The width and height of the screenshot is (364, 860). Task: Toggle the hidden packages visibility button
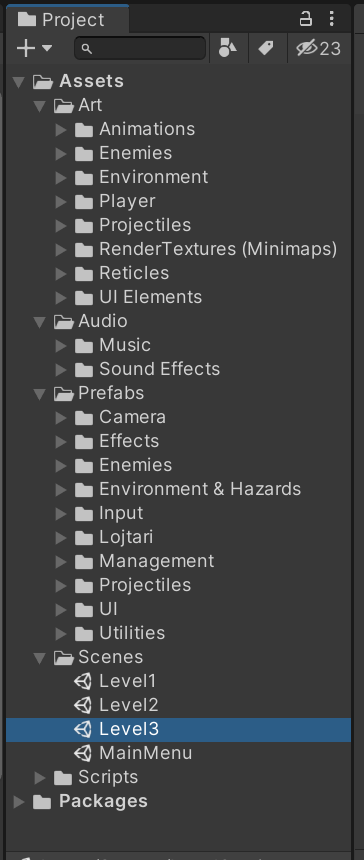click(x=318, y=49)
